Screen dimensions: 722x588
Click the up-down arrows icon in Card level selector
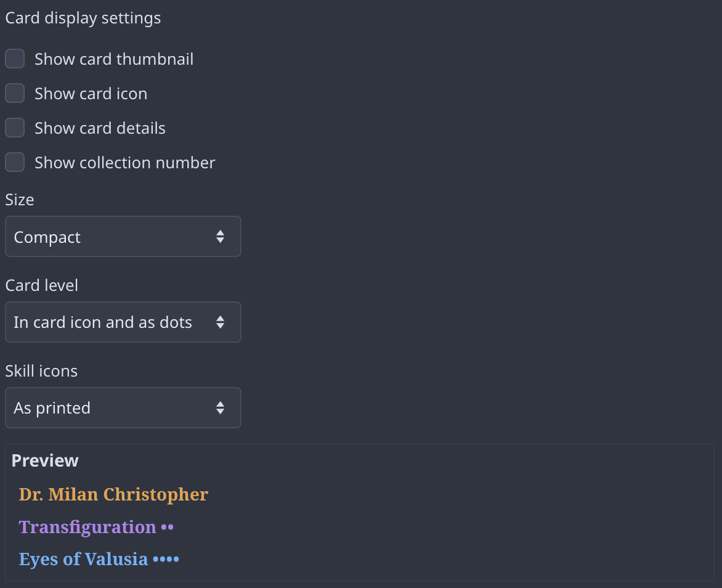pyautogui.click(x=221, y=322)
